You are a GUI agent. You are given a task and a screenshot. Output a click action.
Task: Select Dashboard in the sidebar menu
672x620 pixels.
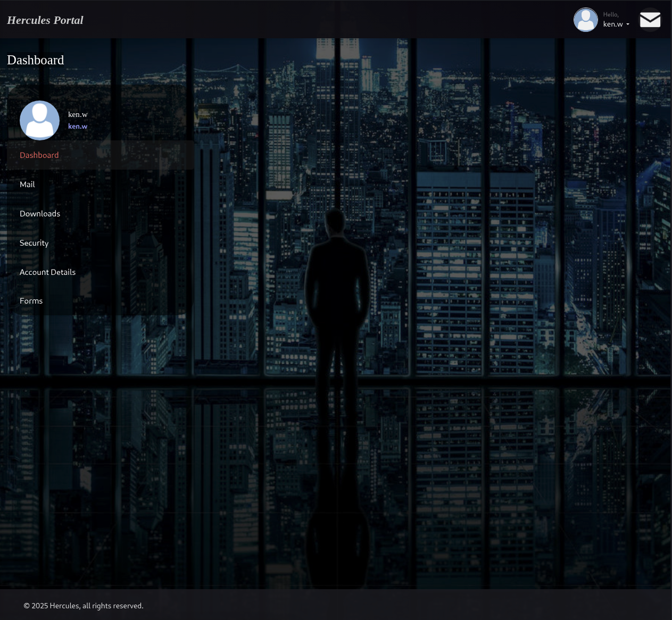click(x=39, y=155)
